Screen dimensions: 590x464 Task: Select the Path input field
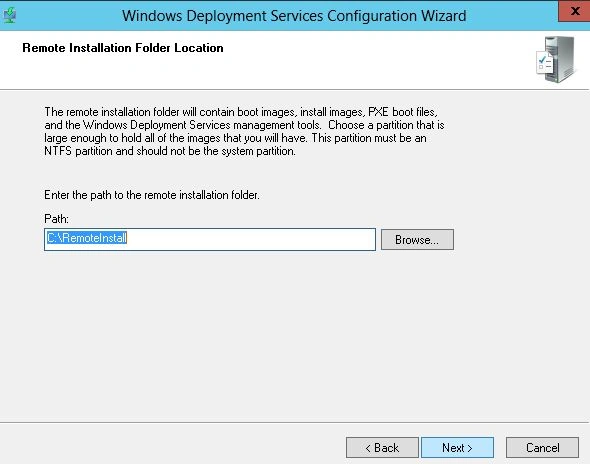(210, 239)
